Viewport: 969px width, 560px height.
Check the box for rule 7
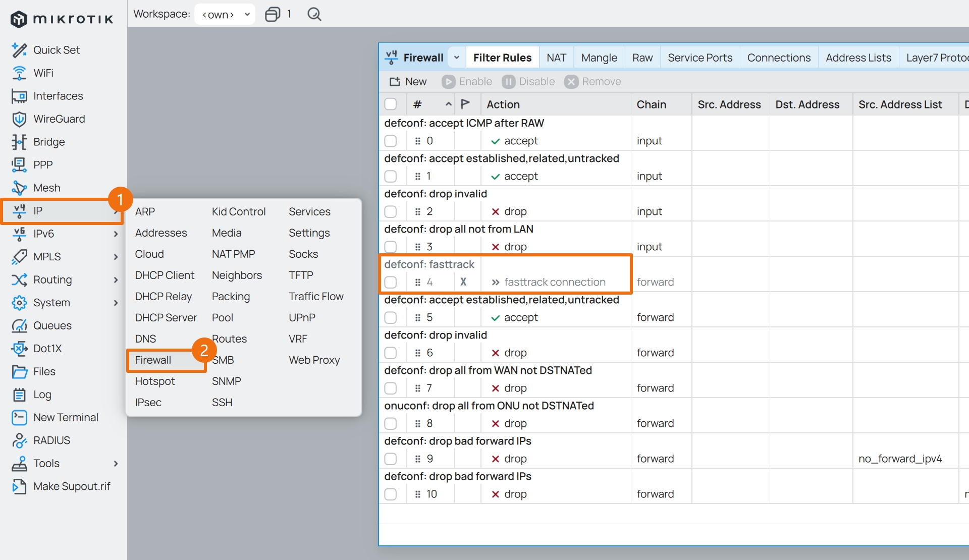pyautogui.click(x=391, y=388)
